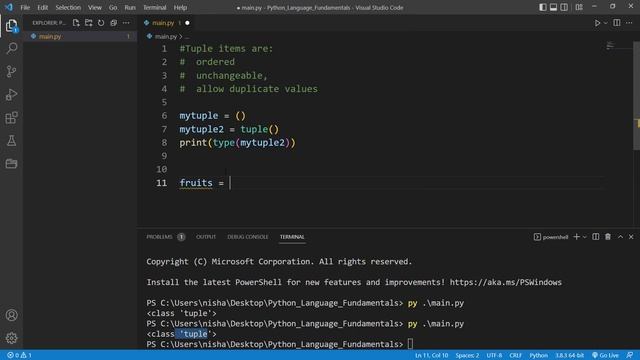Open editor more actions menu

[629, 23]
